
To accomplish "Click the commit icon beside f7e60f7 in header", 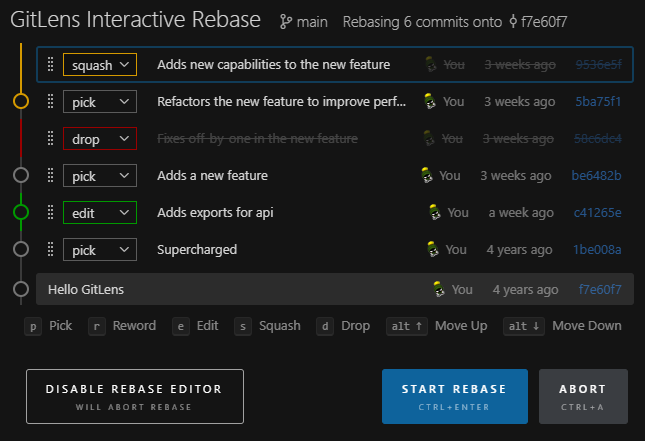I will pos(514,21).
